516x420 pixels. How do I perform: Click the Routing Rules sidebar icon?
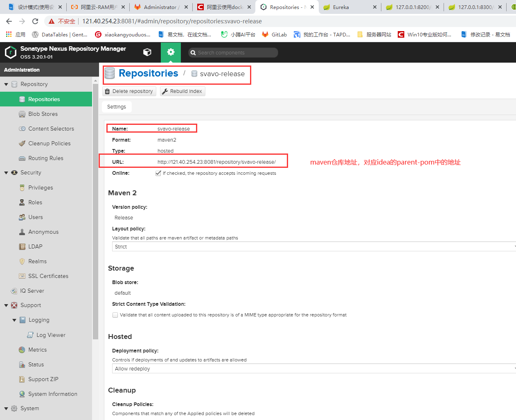click(x=22, y=158)
